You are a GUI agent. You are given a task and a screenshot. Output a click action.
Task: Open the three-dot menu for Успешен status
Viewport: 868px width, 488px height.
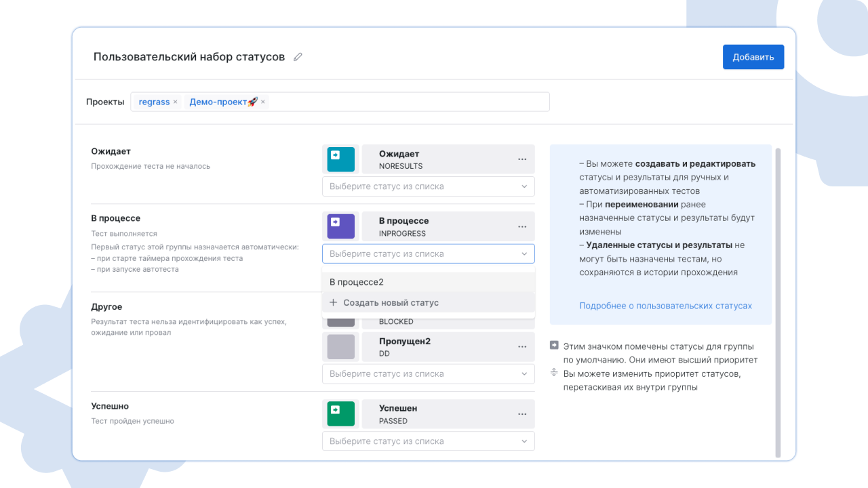(x=522, y=414)
